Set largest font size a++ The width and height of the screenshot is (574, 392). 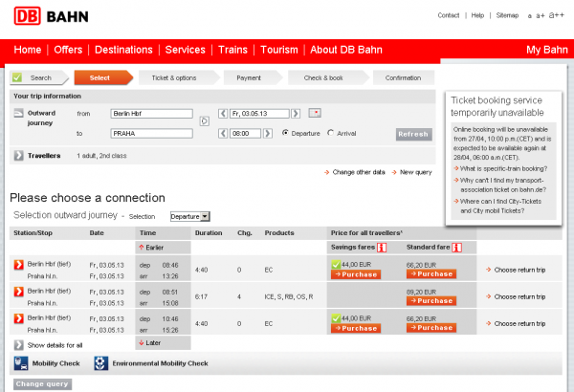557,15
